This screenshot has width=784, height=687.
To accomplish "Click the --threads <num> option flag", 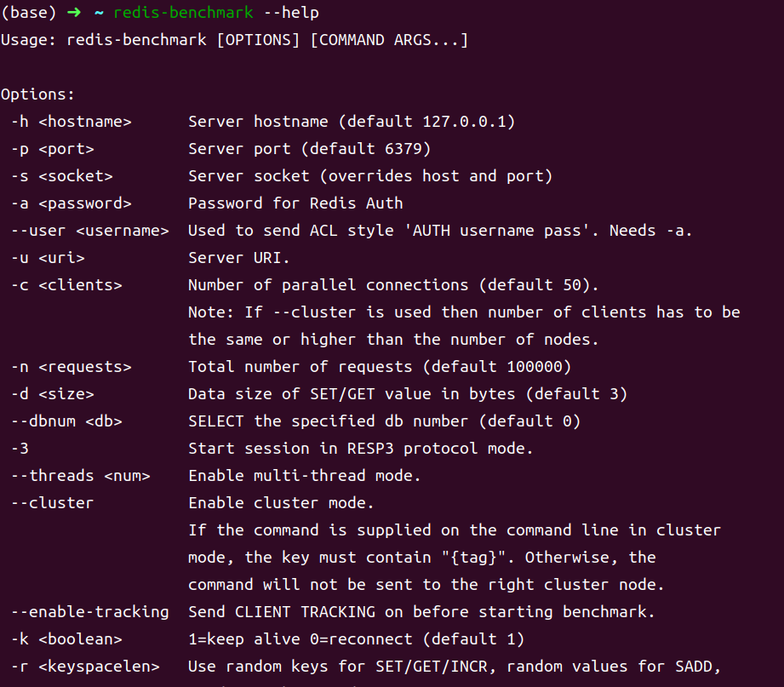I will [81, 476].
